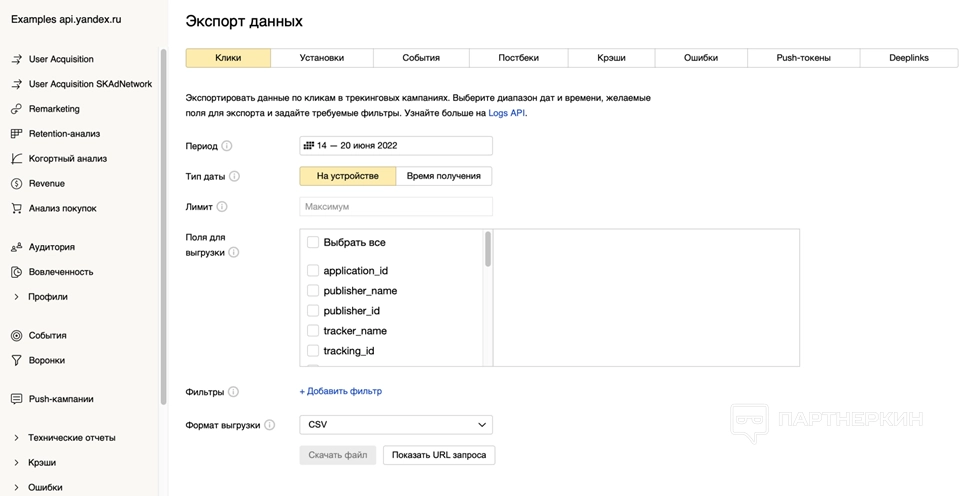Enable the application_id field checkbox

coord(313,271)
